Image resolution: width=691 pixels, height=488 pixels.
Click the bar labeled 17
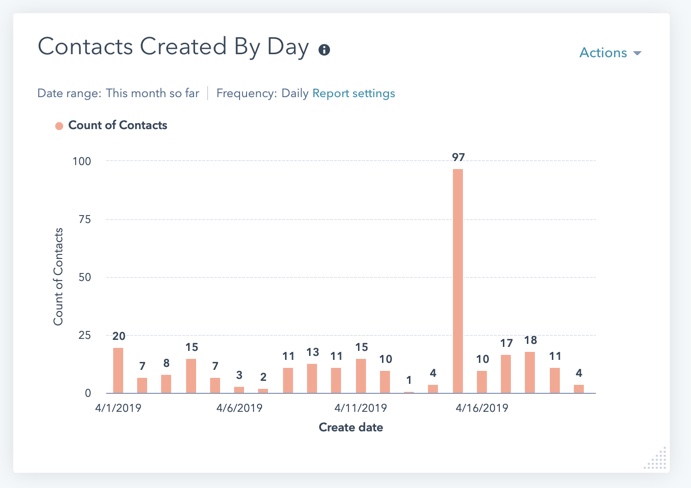506,374
